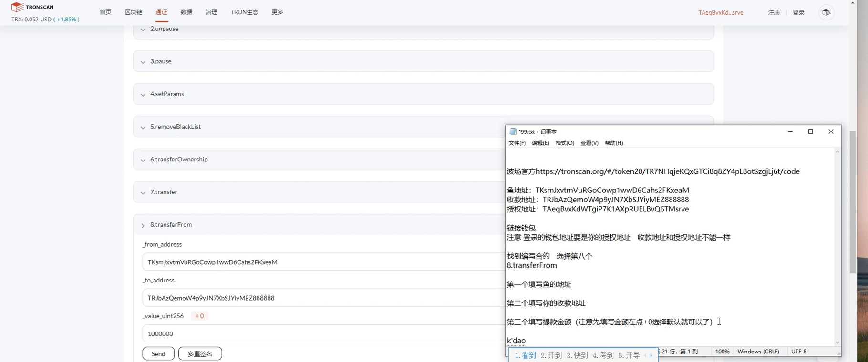This screenshot has width=868, height=362.
Task: Open the 区块链 navigation menu
Action: tap(134, 12)
